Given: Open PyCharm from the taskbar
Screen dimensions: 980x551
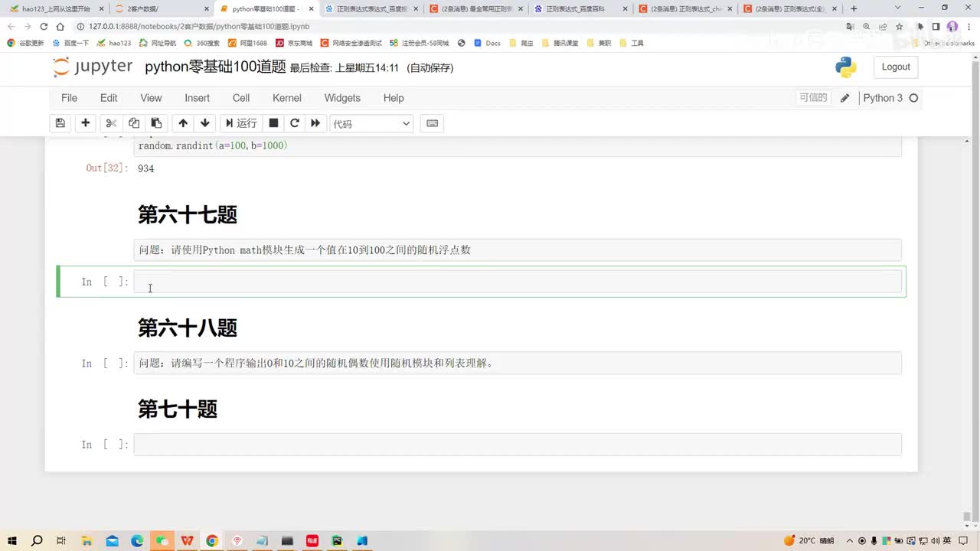Looking at the screenshot, I should (x=337, y=540).
